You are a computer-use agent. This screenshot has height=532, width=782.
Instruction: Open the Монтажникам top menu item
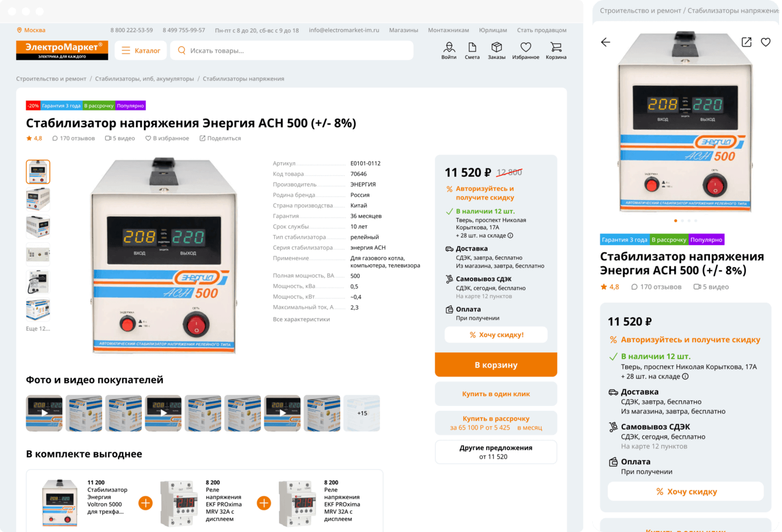[x=448, y=30]
